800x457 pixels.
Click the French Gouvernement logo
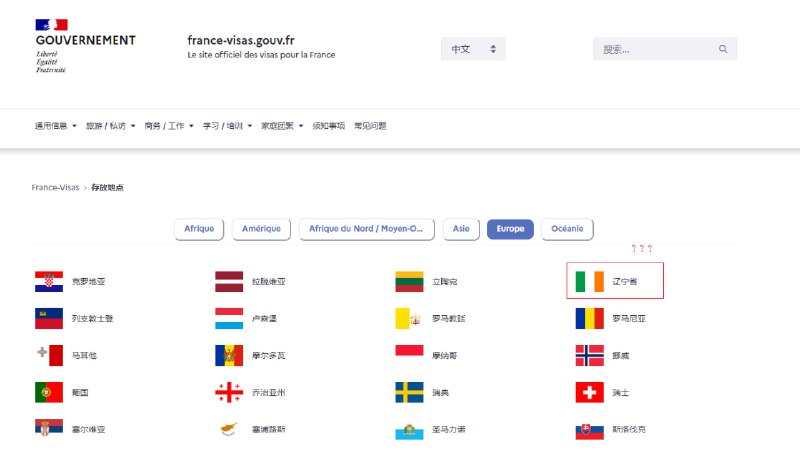click(84, 46)
